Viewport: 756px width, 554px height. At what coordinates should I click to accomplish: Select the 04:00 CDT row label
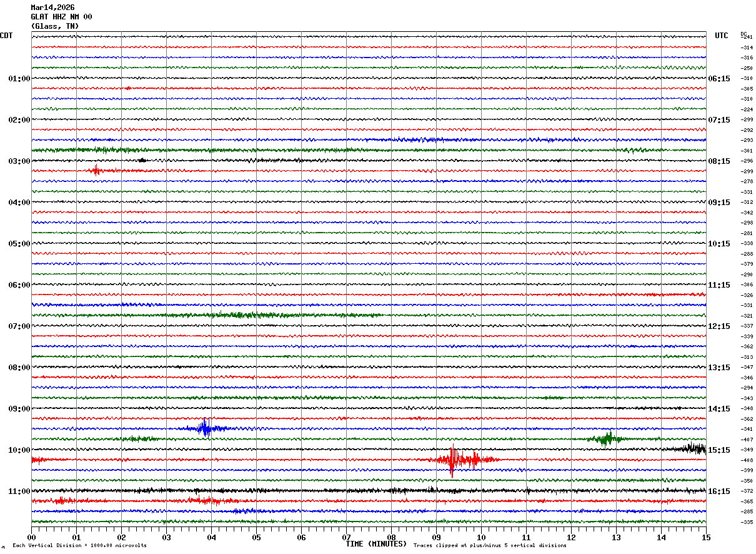tap(19, 203)
